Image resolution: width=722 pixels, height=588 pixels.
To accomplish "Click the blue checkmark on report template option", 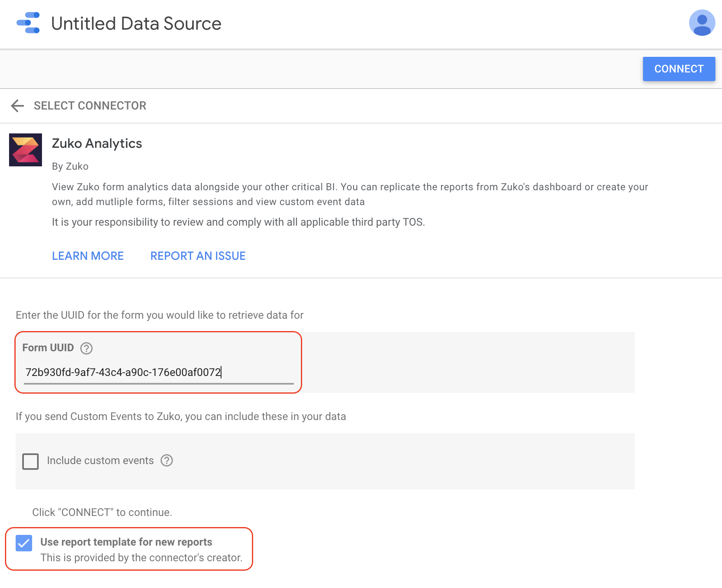I will coord(24,544).
